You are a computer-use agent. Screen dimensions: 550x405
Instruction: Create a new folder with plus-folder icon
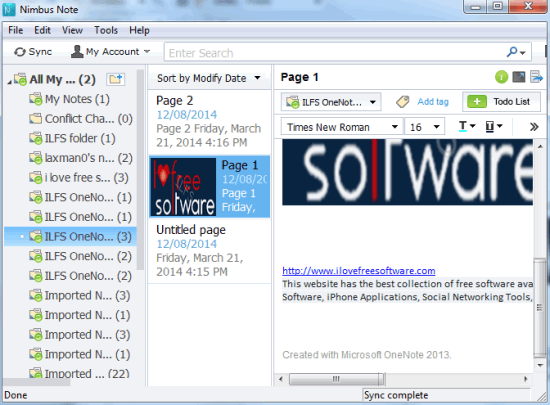click(x=115, y=79)
